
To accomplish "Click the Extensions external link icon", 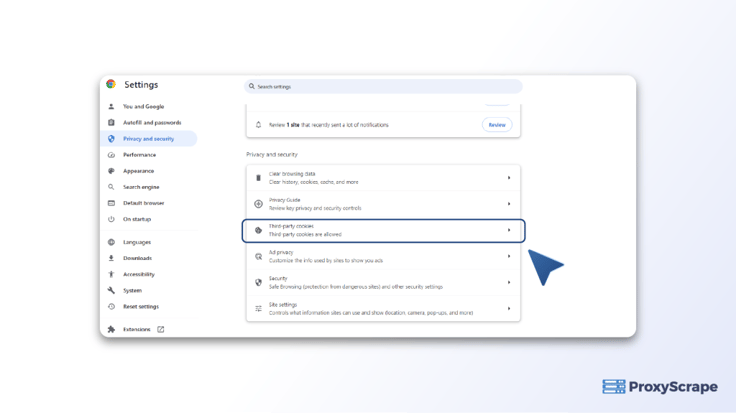I will [160, 329].
